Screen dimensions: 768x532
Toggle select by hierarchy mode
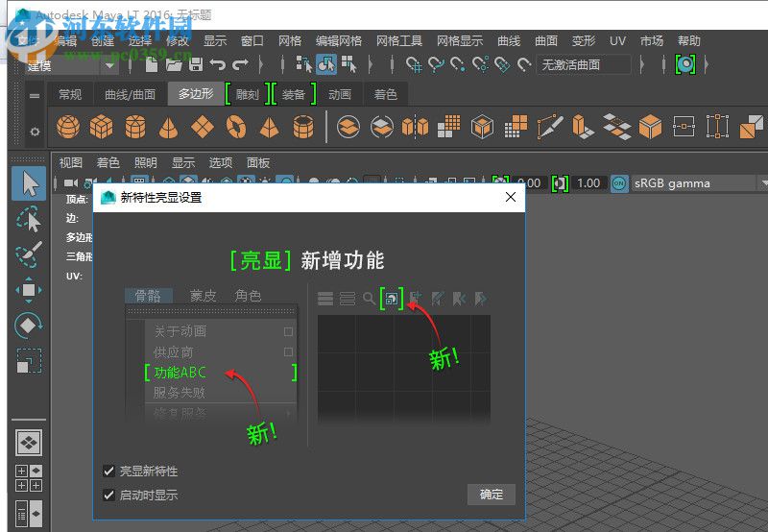(x=303, y=64)
